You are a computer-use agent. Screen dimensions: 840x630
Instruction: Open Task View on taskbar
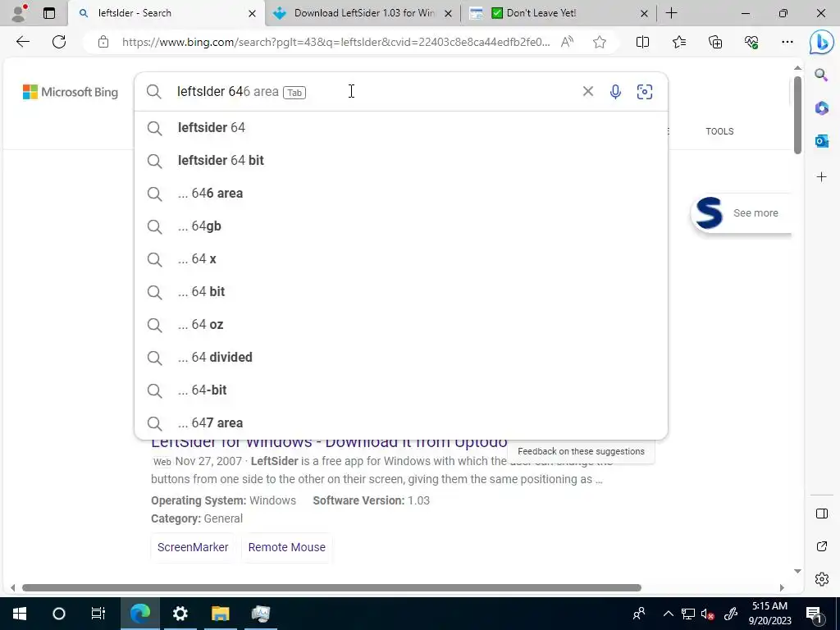98,614
